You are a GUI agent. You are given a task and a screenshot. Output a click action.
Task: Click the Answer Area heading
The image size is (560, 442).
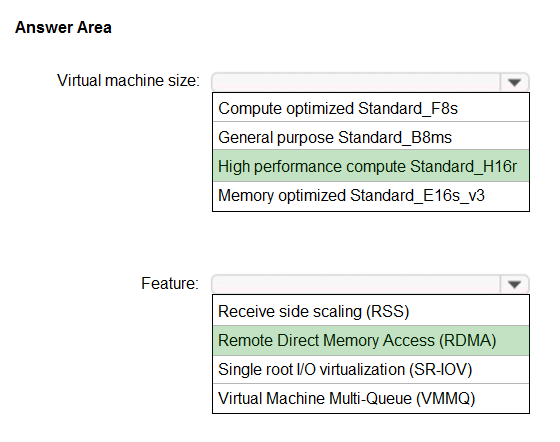click(63, 27)
